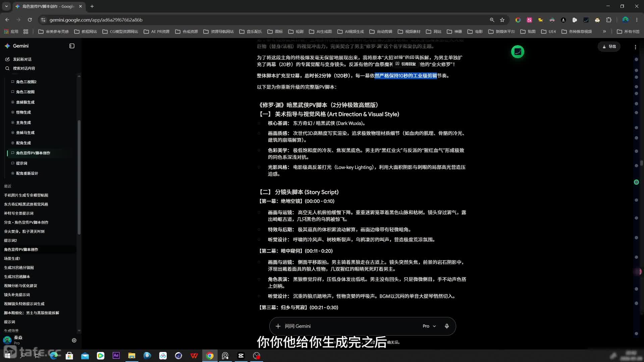644x362 pixels.
Task: Open the site info icon in address bar
Action: click(43, 20)
